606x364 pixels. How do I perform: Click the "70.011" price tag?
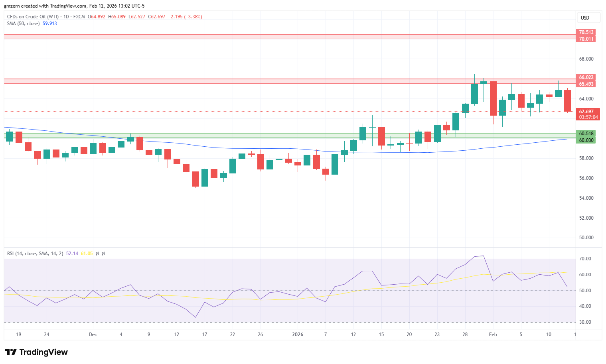(x=586, y=39)
